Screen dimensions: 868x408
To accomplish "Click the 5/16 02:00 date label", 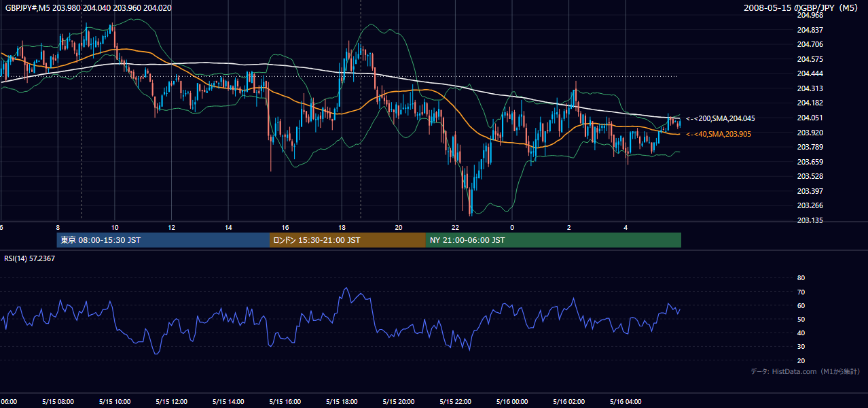I will pos(568,402).
